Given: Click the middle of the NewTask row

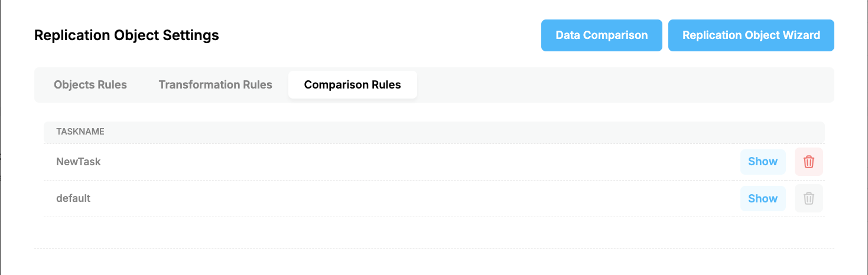Looking at the screenshot, I should point(434,162).
